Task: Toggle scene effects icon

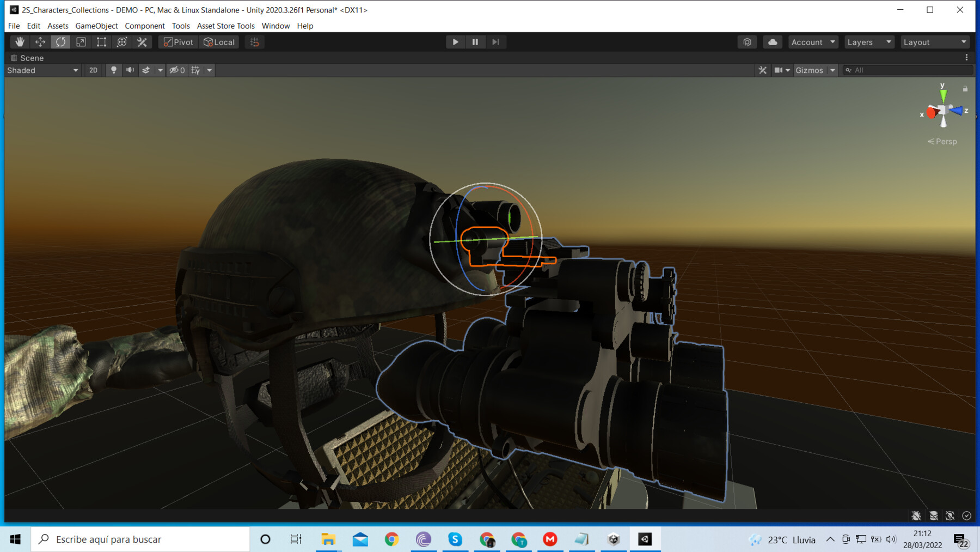Action: point(146,70)
